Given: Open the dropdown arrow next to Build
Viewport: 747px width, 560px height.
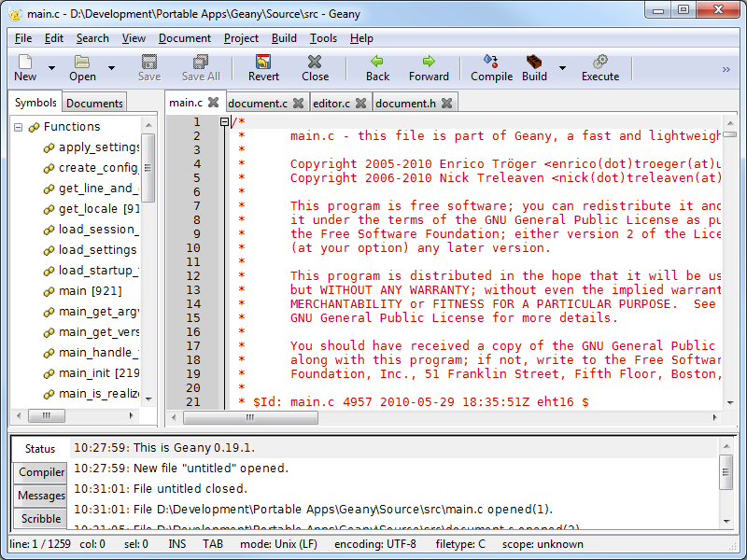Looking at the screenshot, I should tap(563, 68).
